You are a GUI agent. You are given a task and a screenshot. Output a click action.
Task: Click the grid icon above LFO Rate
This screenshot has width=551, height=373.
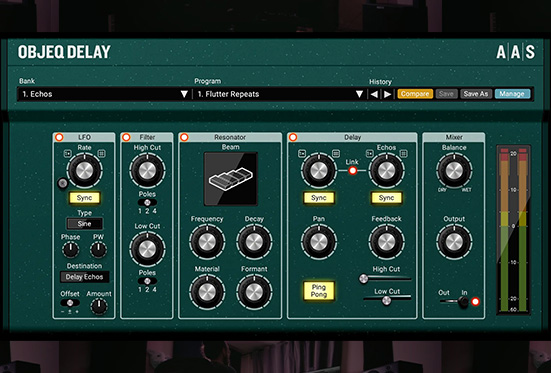(101, 153)
